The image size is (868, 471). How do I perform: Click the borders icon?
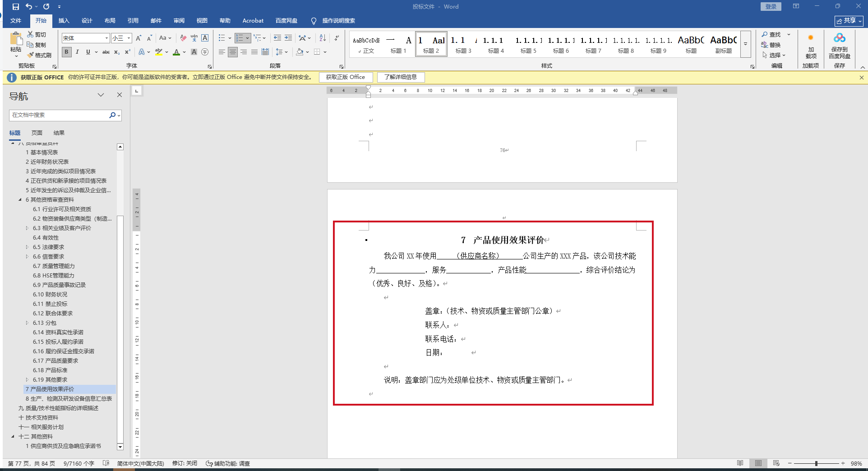(x=317, y=52)
